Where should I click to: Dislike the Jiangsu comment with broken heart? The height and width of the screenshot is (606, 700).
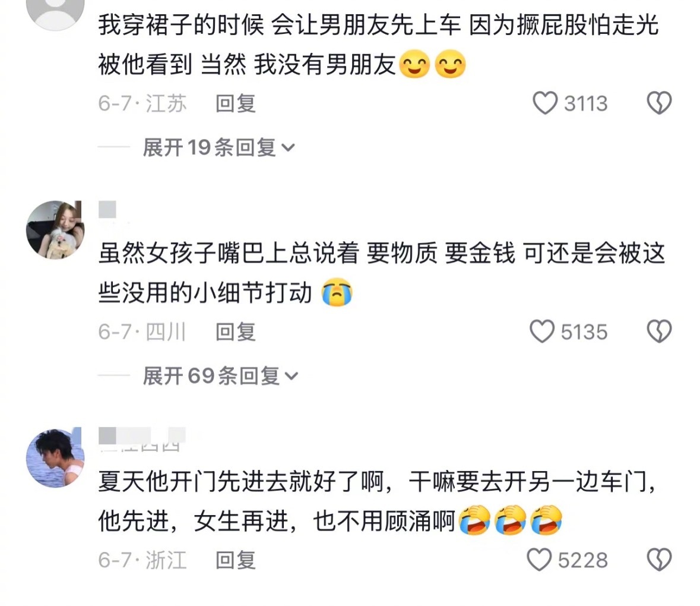click(x=659, y=103)
